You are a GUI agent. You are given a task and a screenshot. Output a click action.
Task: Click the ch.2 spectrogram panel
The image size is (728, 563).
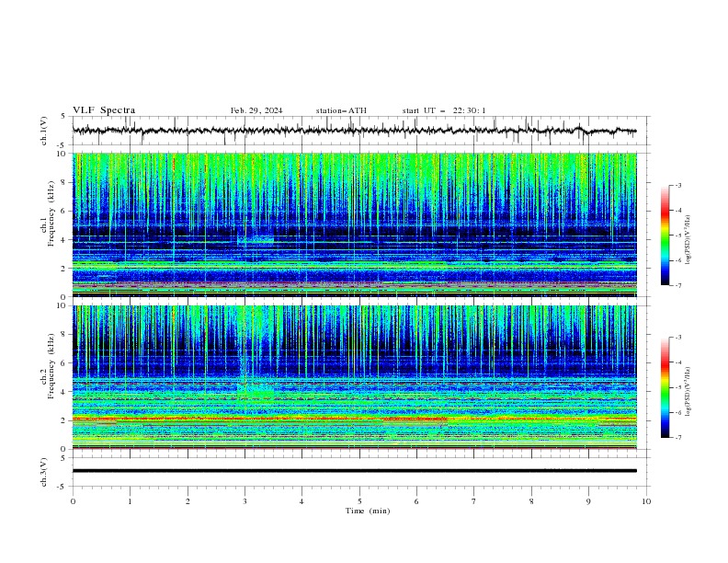tap(355, 377)
